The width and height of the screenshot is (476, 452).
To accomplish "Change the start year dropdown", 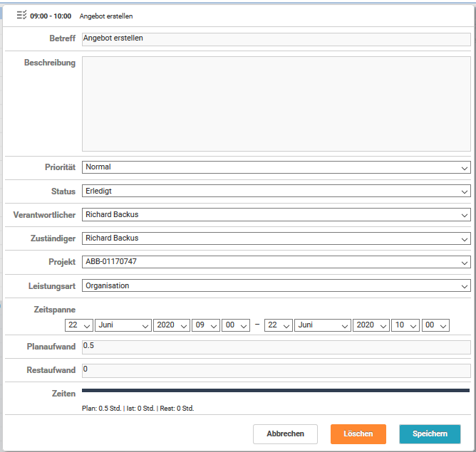I will coord(172,325).
